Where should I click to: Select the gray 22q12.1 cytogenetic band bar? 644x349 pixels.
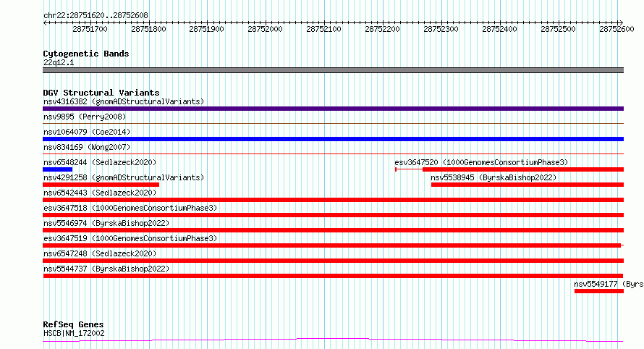point(333,70)
